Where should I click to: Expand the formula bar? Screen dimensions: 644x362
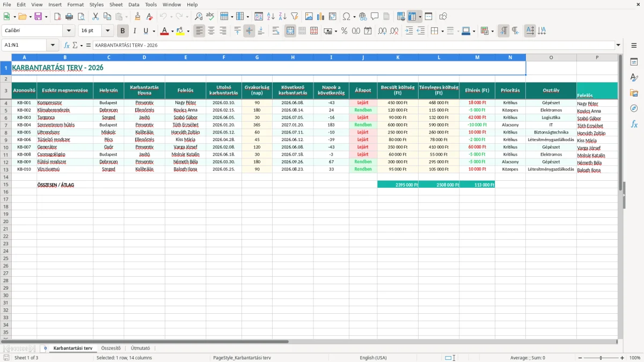(x=618, y=45)
